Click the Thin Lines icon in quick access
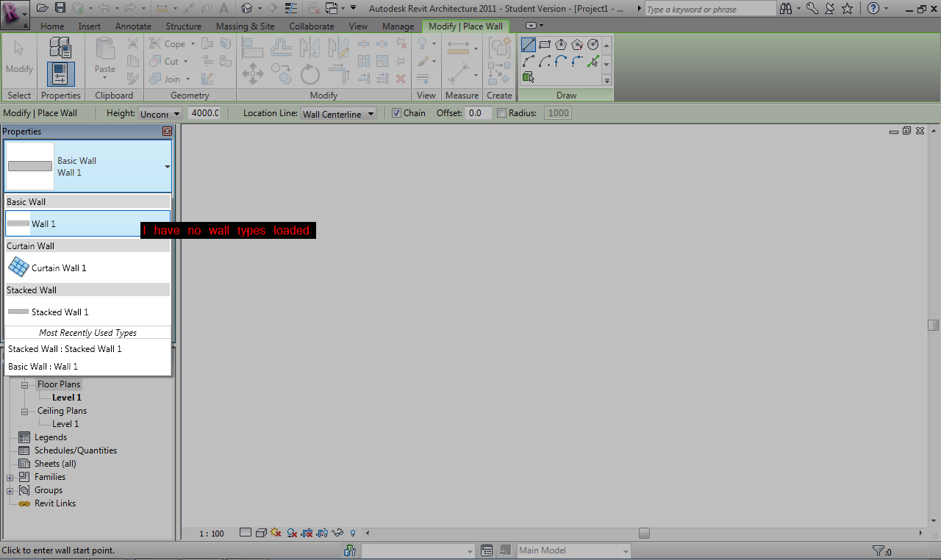The height and width of the screenshot is (560, 941). (291, 8)
